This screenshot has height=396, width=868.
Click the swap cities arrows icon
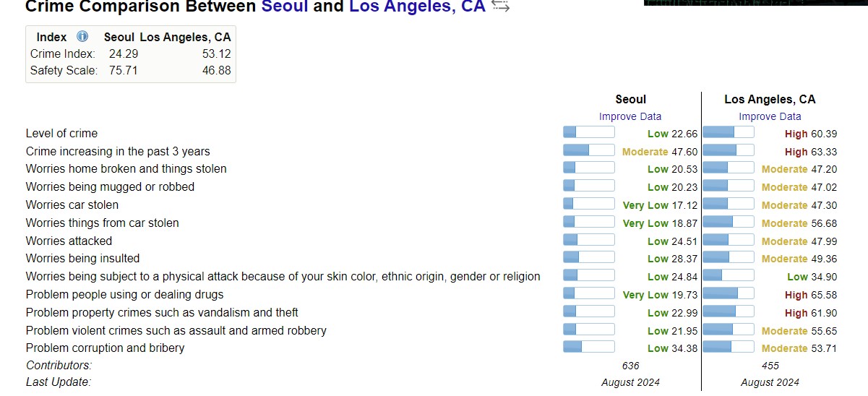coord(500,7)
